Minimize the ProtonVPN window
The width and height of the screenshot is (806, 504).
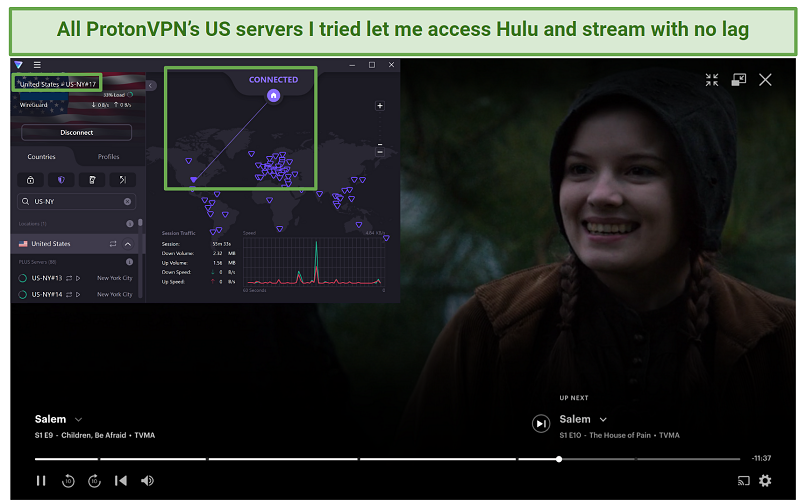352,65
